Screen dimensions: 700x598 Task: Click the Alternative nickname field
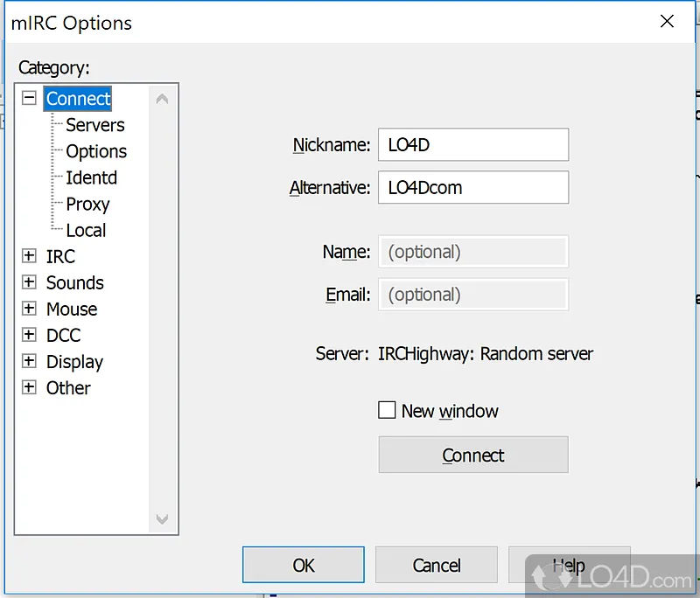point(473,187)
